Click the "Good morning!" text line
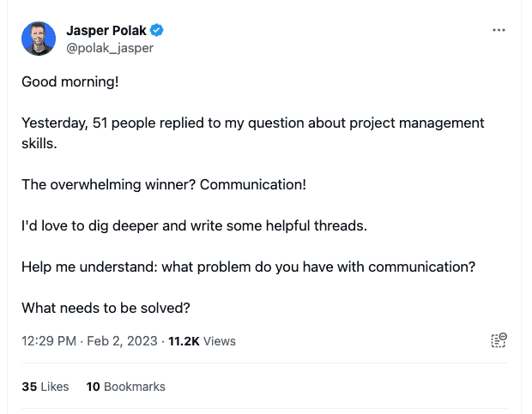The height and width of the screenshot is (414, 532). 70,82
